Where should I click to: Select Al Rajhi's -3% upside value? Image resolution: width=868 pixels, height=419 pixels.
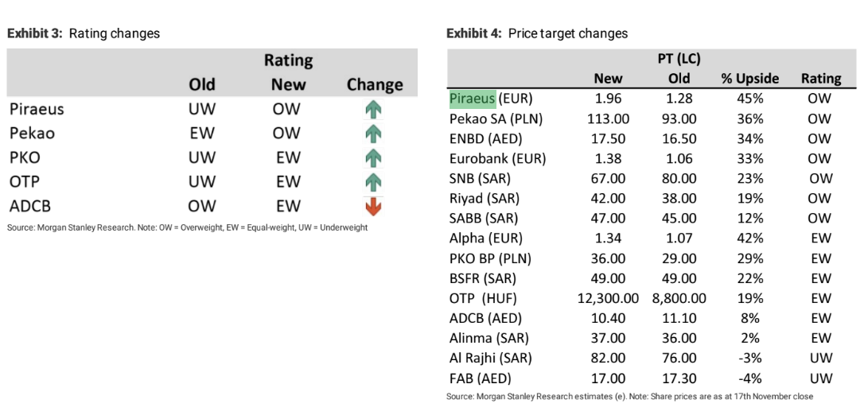749,359
